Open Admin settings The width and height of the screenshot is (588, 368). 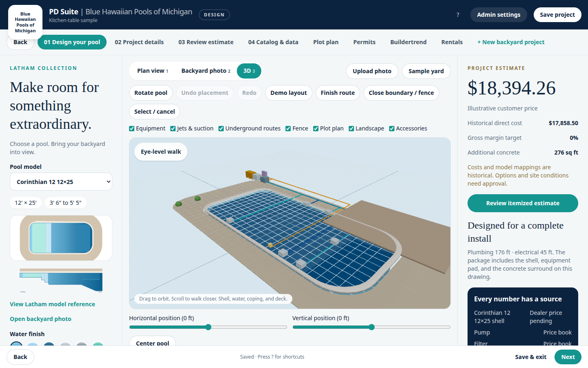[499, 15]
